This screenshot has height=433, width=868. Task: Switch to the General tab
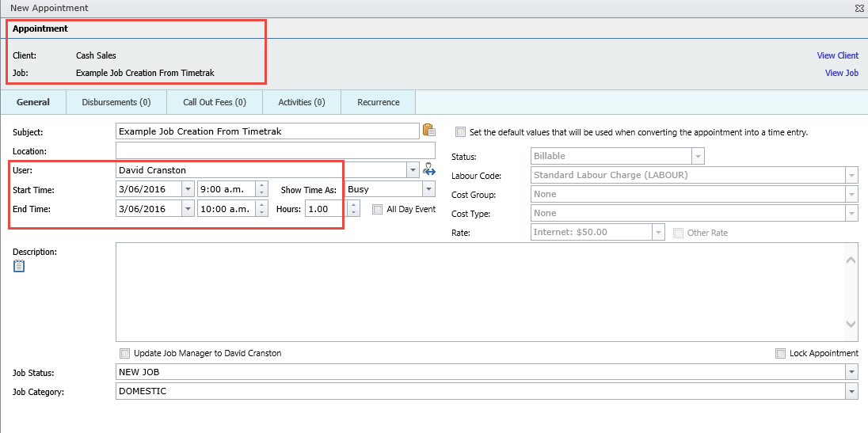pos(33,102)
